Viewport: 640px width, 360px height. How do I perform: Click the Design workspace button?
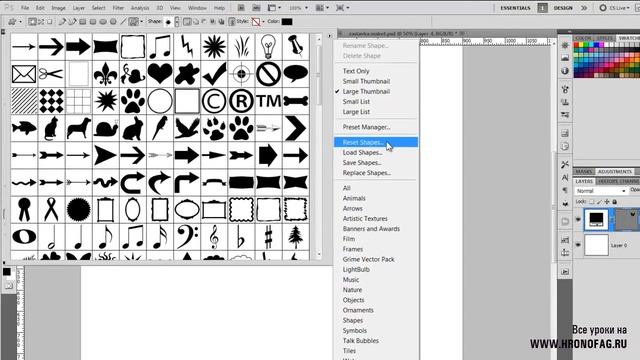[563, 8]
